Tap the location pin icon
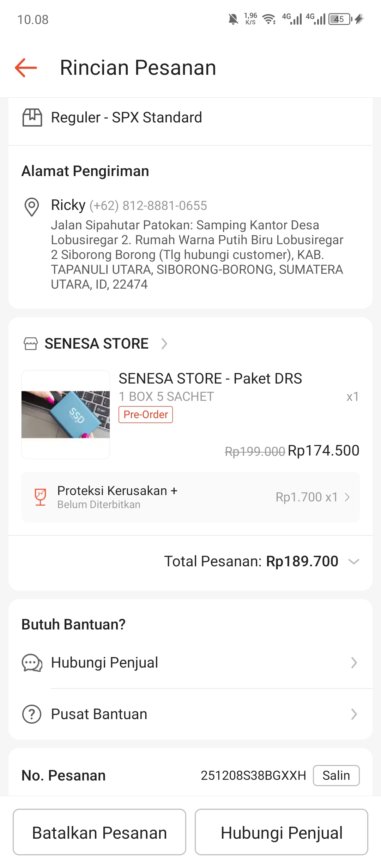This screenshot has height=868, width=381. click(32, 206)
